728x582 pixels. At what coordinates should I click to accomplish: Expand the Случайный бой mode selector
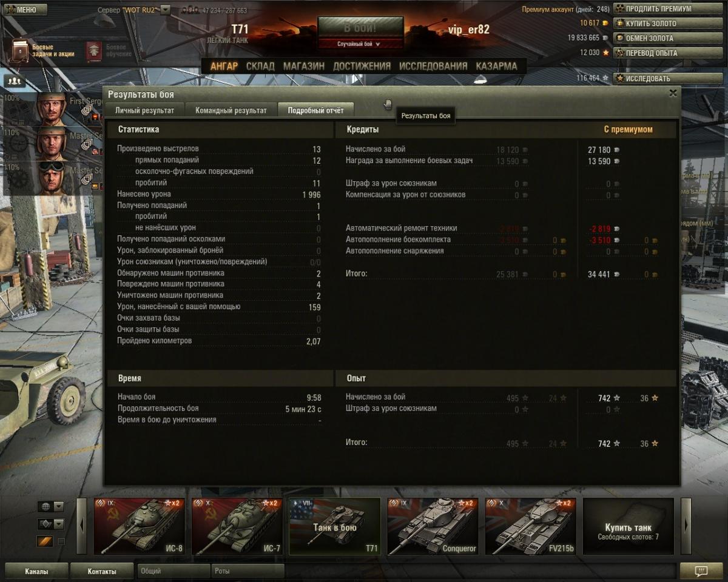(x=360, y=44)
